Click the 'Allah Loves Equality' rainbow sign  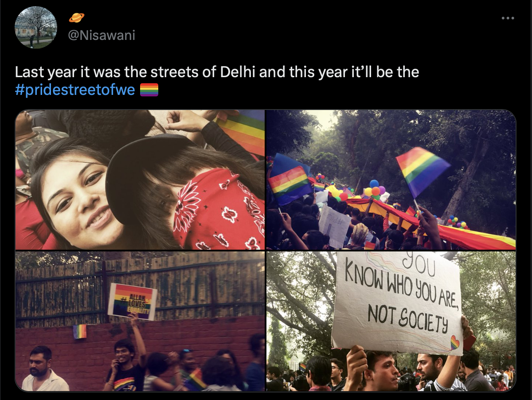click(x=133, y=302)
